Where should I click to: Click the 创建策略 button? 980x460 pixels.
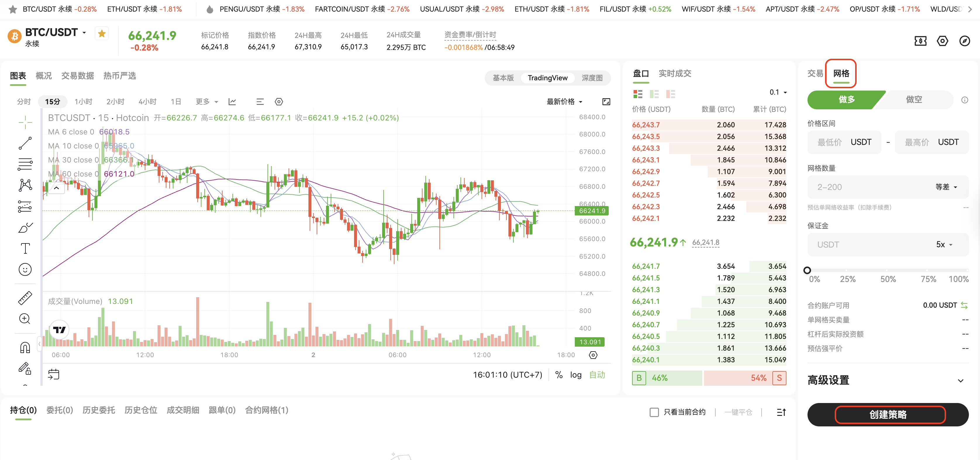(888, 414)
